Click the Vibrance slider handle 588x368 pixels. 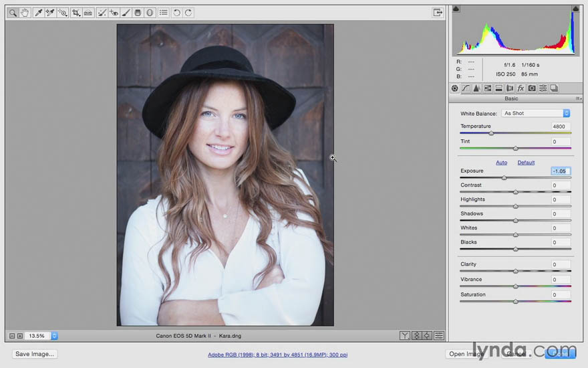pos(516,286)
